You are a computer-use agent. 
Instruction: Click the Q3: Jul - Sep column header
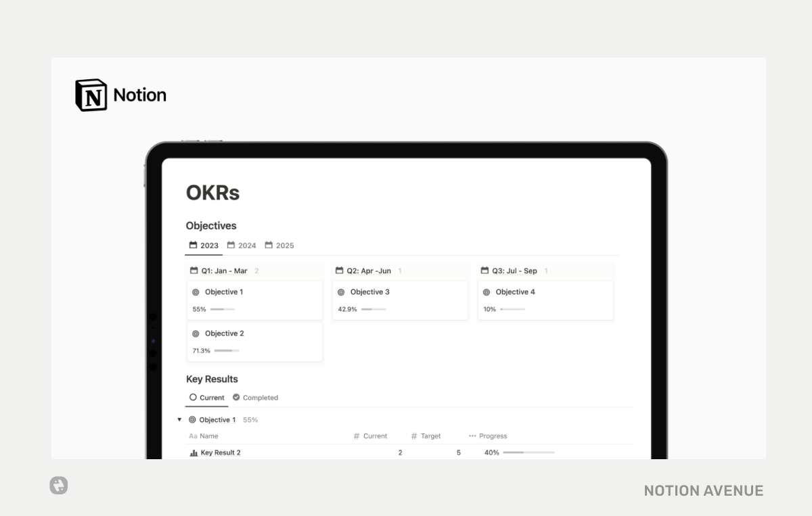pyautogui.click(x=514, y=271)
